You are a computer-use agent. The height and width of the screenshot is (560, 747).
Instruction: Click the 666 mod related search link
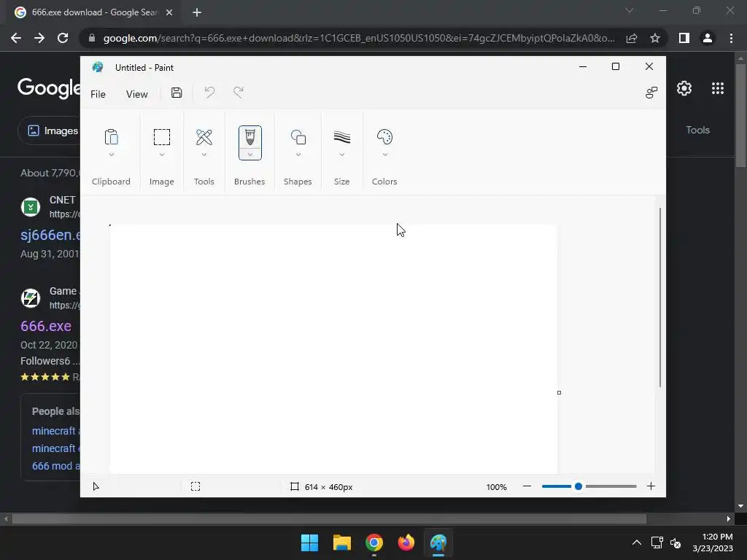[55, 466]
